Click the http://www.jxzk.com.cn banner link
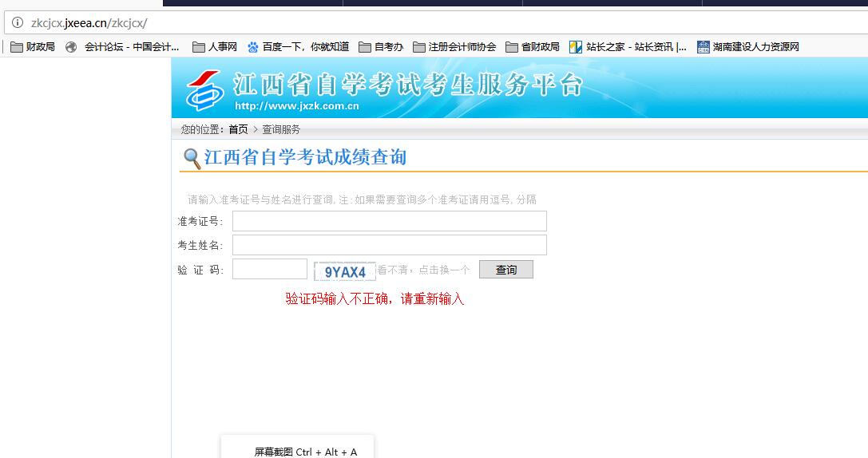Viewport: 868px width, 458px height. tap(297, 106)
